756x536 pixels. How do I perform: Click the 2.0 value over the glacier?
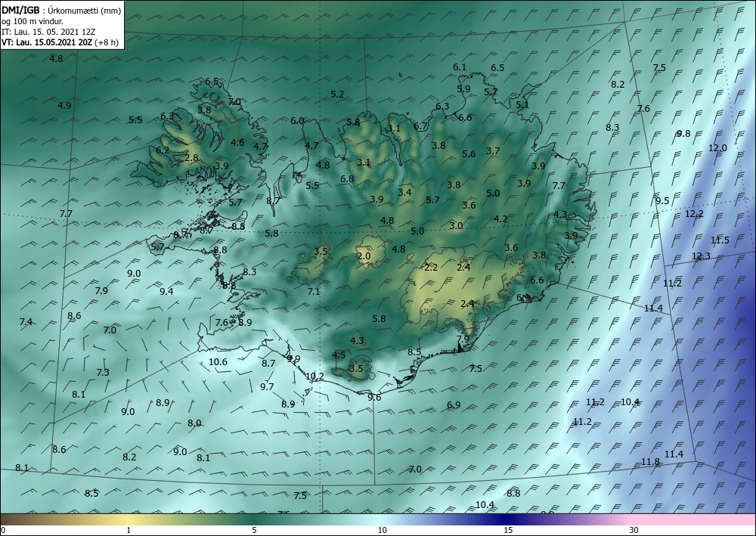(364, 256)
